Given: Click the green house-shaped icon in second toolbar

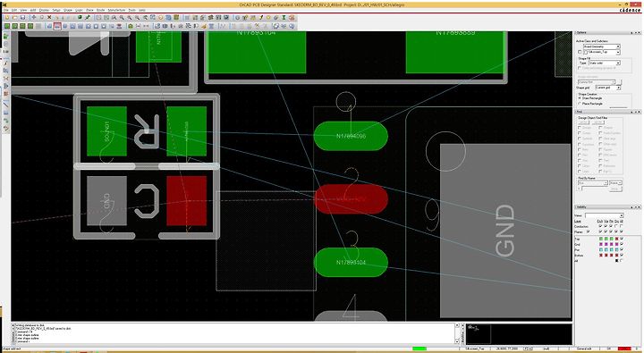Looking at the screenshot, I should (131, 26).
